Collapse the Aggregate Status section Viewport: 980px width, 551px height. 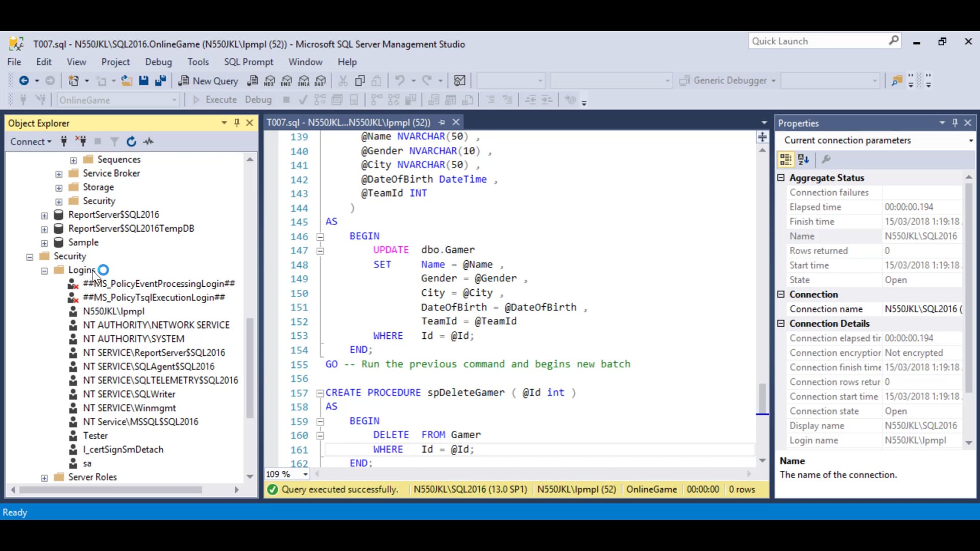pos(781,178)
